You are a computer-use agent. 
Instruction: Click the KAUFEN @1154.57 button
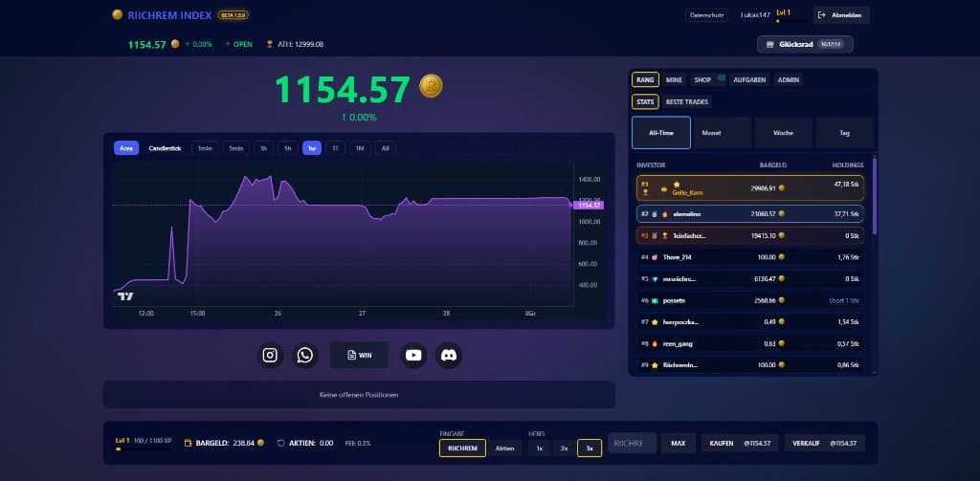click(x=740, y=443)
